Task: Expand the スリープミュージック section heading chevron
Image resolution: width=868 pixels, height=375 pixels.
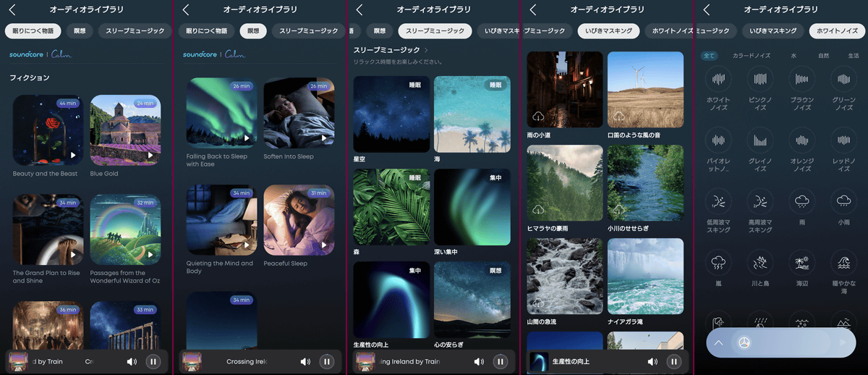Action: (x=426, y=50)
